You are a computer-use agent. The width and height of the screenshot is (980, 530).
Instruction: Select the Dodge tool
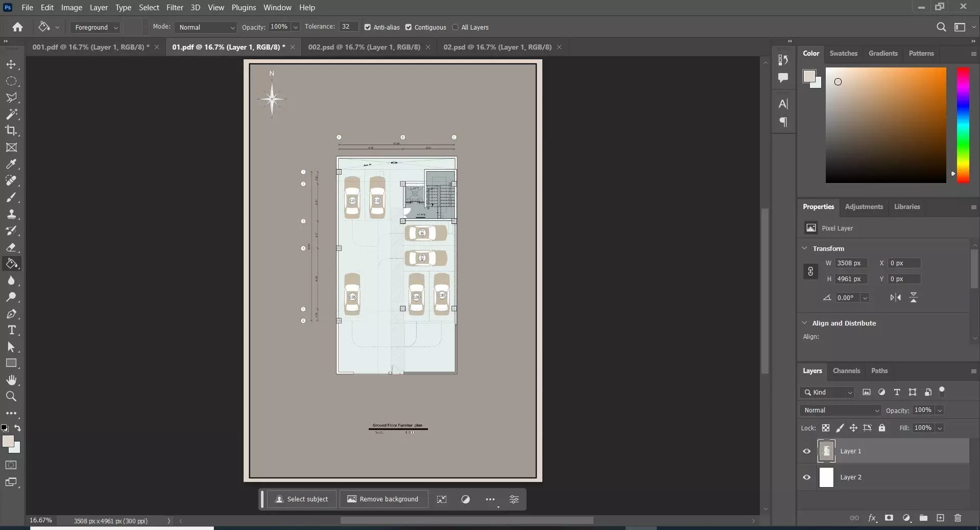point(11,297)
